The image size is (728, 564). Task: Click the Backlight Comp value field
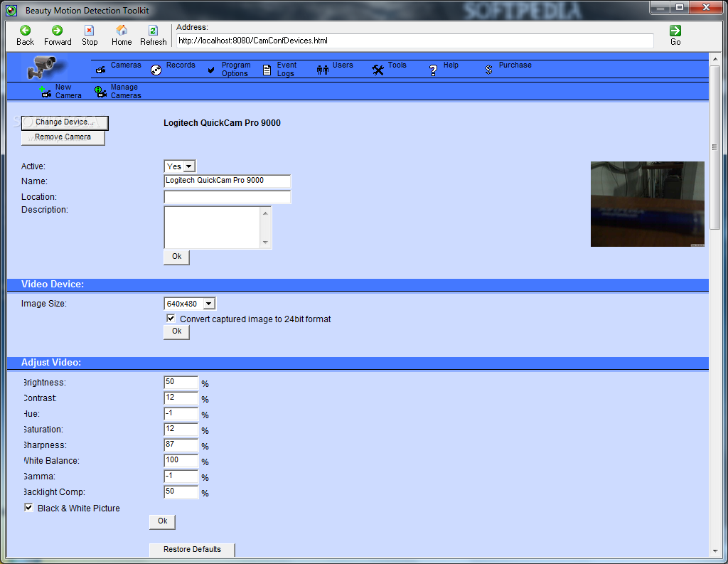click(x=181, y=492)
